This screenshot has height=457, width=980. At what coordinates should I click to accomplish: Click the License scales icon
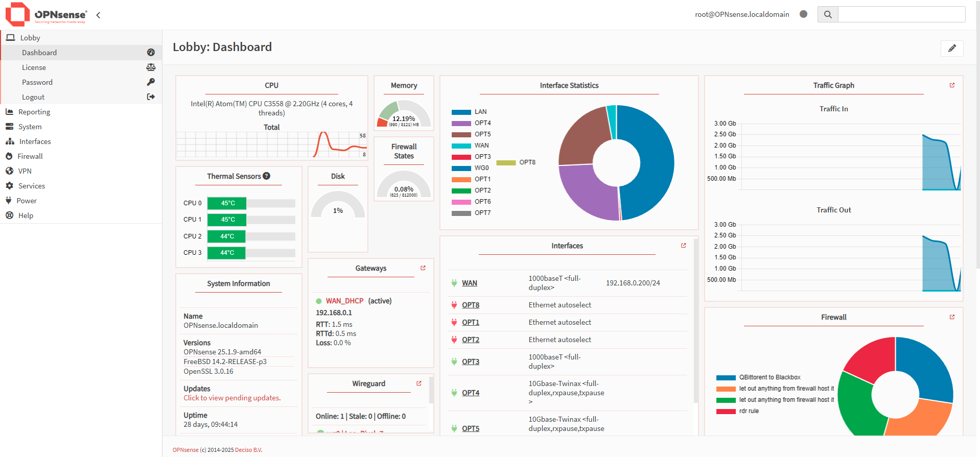151,67
